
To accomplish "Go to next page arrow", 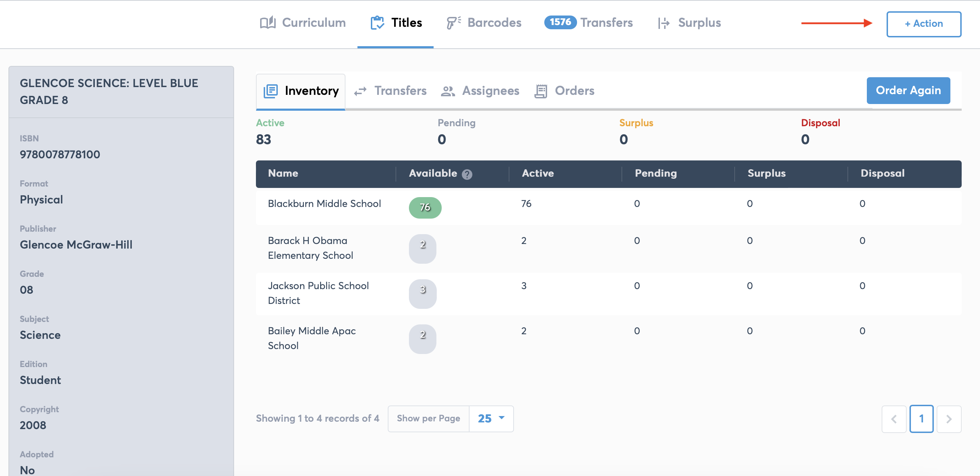I will coord(948,419).
